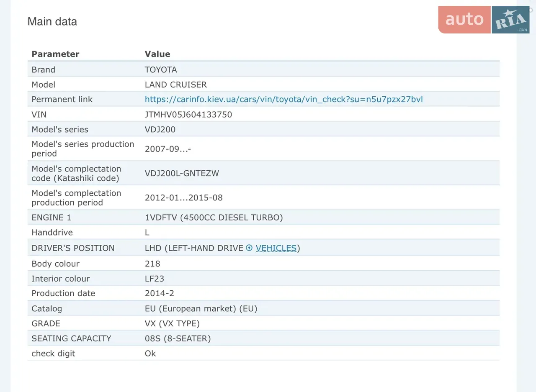Open the carinfo.kiev.ua permanent link
This screenshot has height=392, width=536.
284,99
